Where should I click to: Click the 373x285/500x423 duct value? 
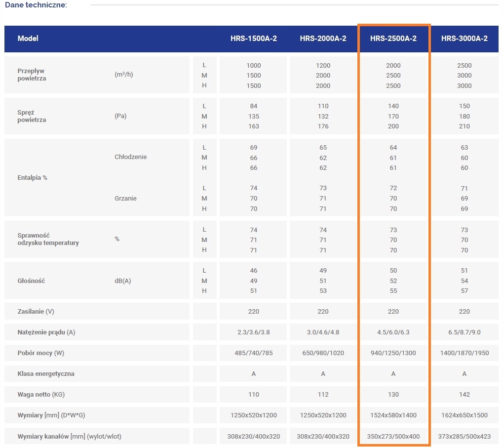pos(464,437)
